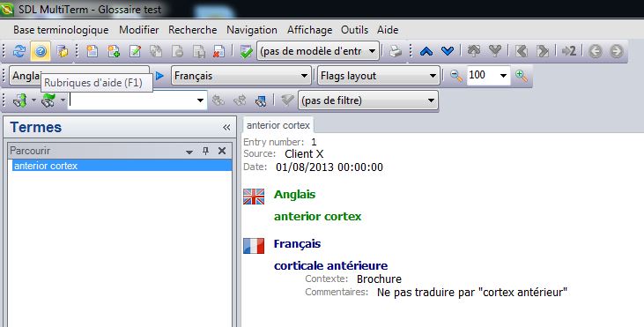Image resolution: width=644 pixels, height=327 pixels.
Task: Click the go-to-entry arrow with 2 icon
Action: tap(569, 51)
